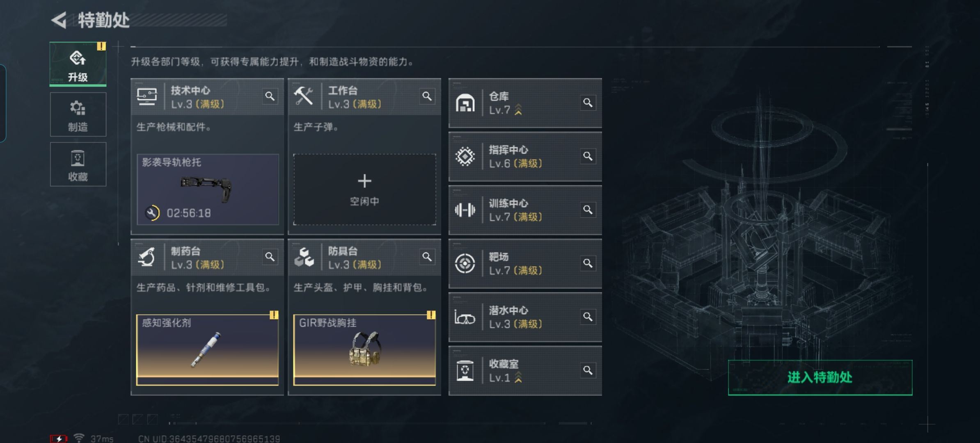The height and width of the screenshot is (443, 980).
Task: Select the 升级 tab
Action: point(78,64)
